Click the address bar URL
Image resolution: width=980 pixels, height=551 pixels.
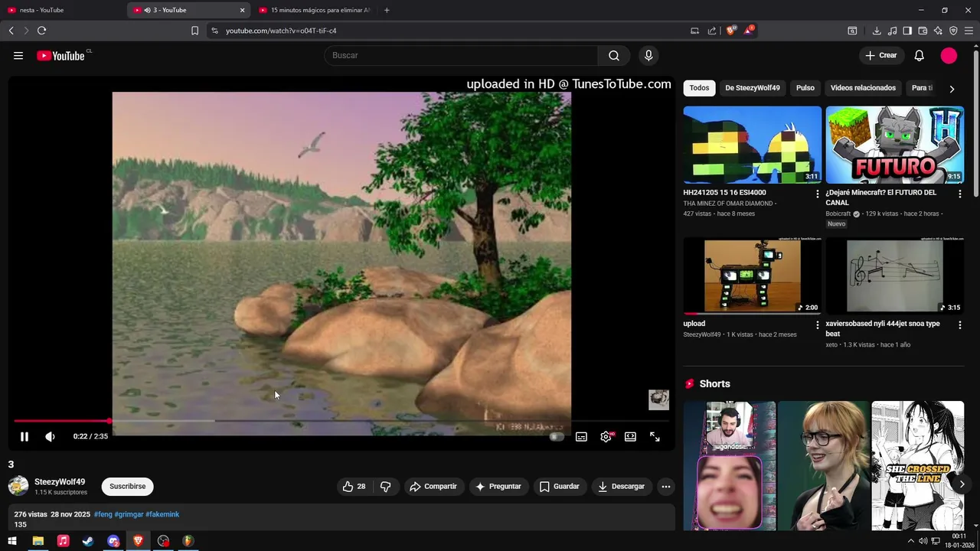pos(281,31)
